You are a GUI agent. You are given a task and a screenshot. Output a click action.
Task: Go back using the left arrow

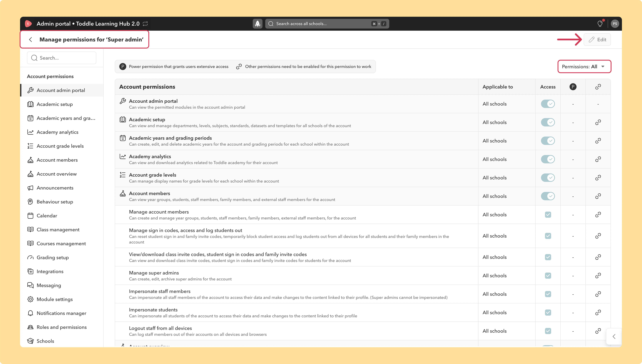[x=31, y=39]
